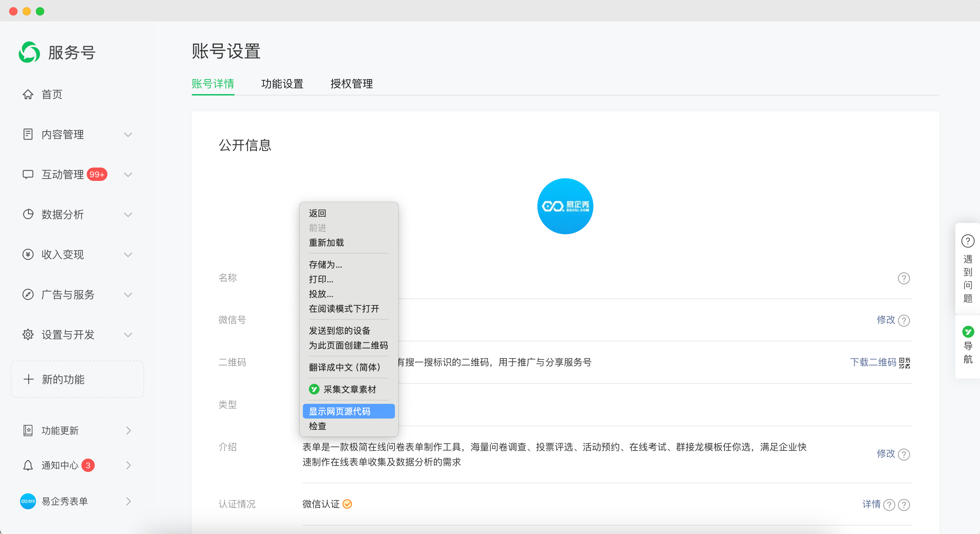Viewport: 980px width, 534px height.
Task: Click the 广告与服务 compass icon
Action: [28, 295]
